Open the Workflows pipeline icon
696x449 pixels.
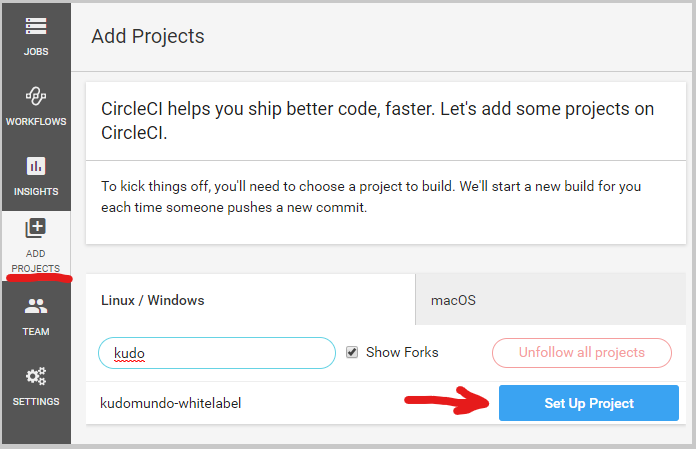point(36,96)
